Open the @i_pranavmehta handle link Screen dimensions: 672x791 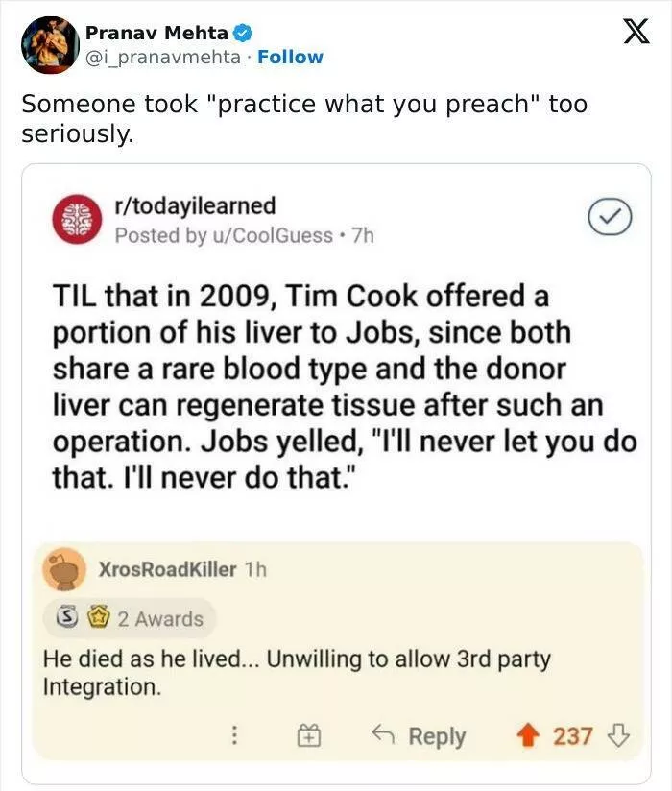click(163, 58)
